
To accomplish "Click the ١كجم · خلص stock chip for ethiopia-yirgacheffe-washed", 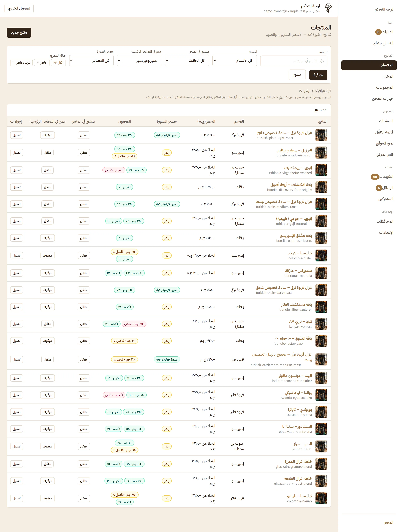I will [114, 170].
